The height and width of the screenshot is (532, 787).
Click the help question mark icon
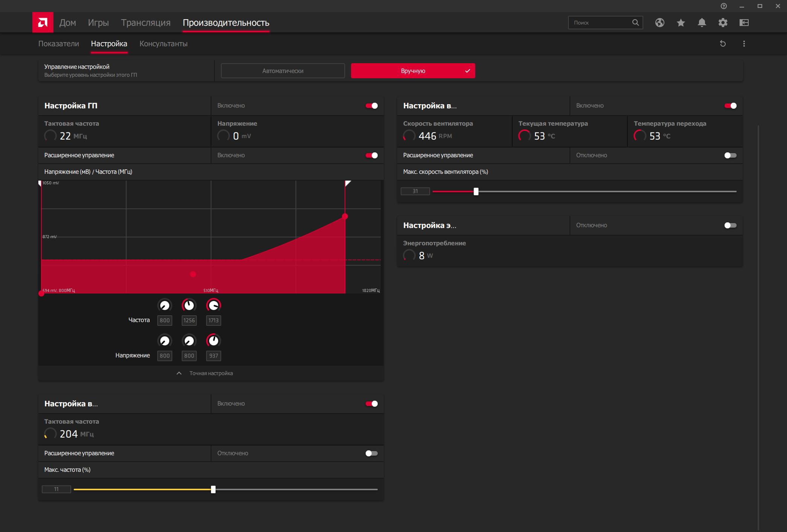pyautogui.click(x=724, y=6)
